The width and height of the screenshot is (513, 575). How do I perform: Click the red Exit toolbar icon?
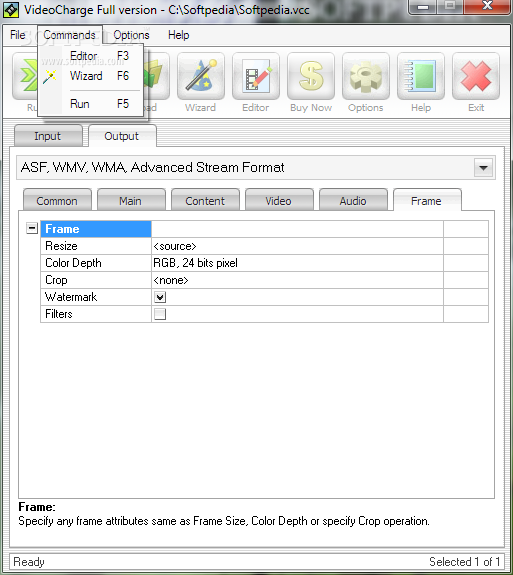476,76
